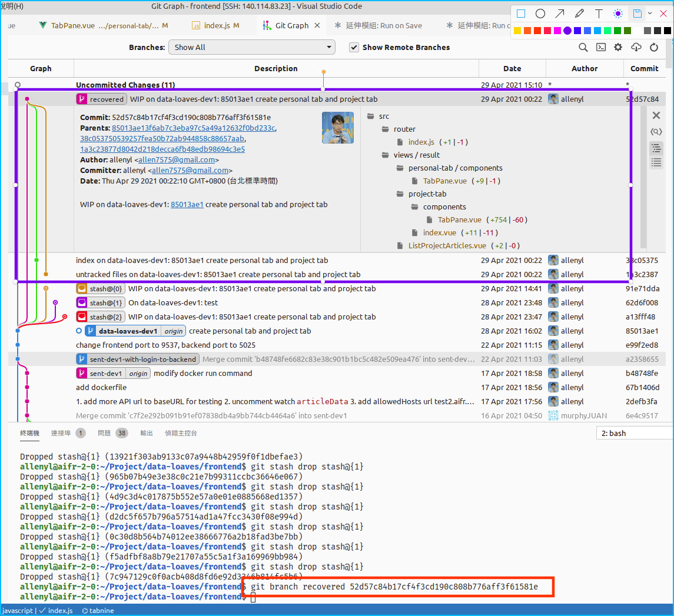Viewport: 674px width, 616px height.
Task: Choose the text annotation tool
Action: (x=599, y=14)
